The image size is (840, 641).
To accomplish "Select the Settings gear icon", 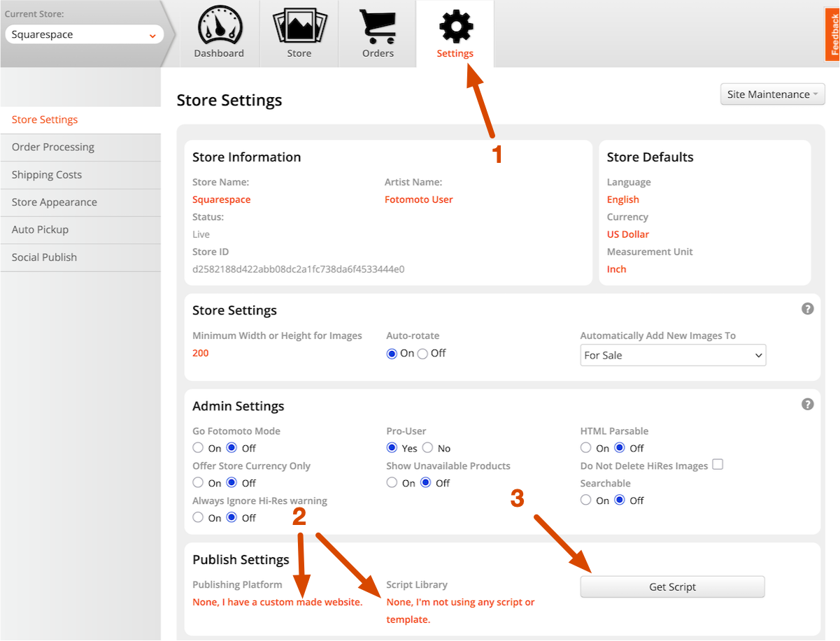I will click(455, 26).
